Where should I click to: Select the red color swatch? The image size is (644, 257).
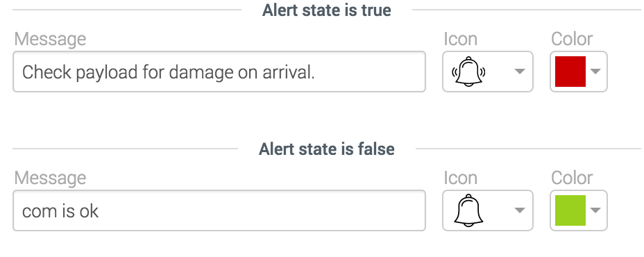click(570, 72)
